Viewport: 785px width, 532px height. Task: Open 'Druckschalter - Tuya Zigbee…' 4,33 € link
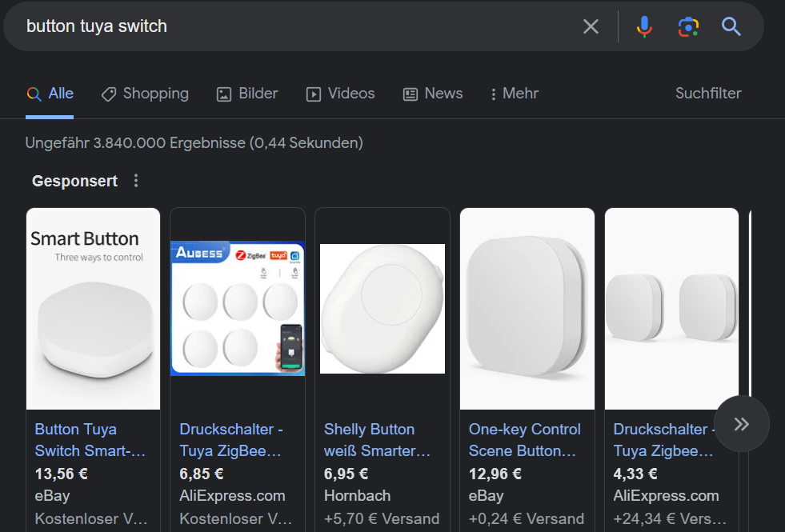pyautogui.click(x=663, y=440)
